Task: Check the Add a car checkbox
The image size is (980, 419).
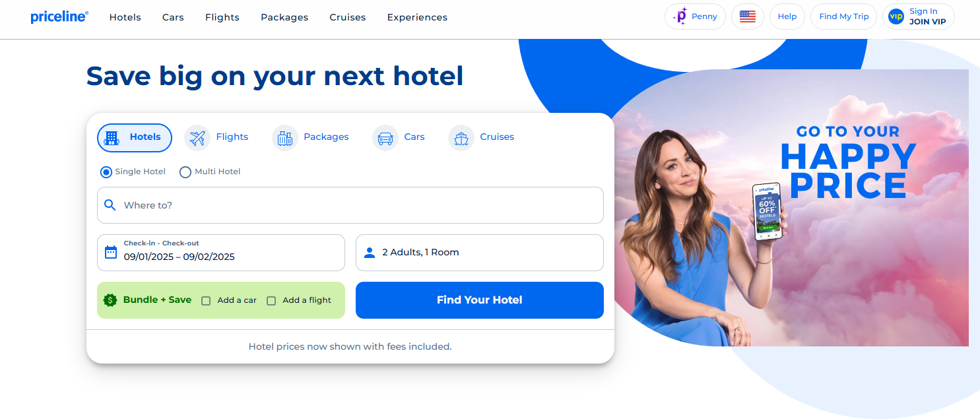Action: [206, 301]
